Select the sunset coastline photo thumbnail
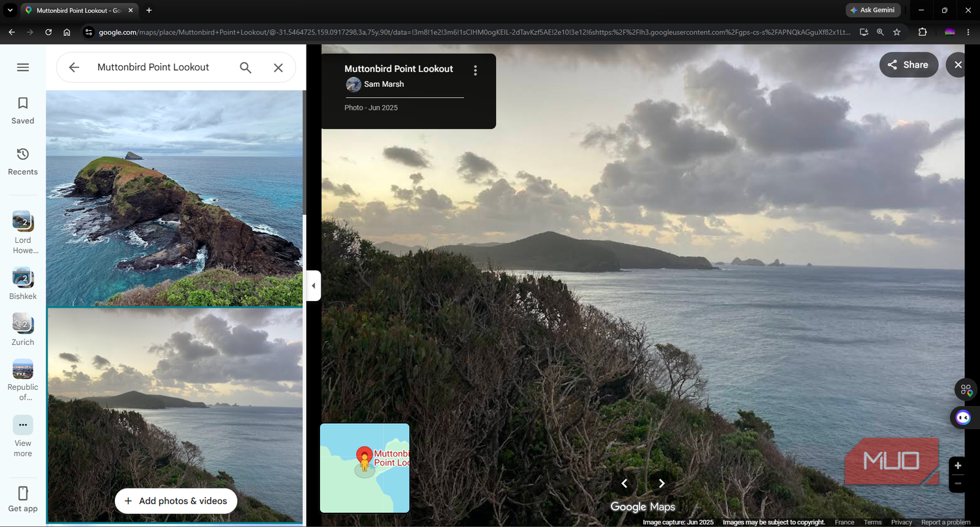This screenshot has height=527, width=980. (x=174, y=415)
